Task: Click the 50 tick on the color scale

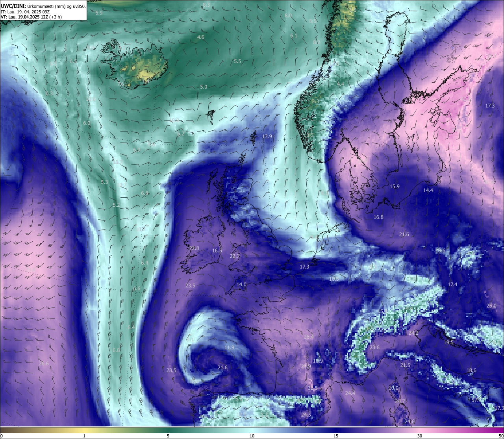Action: click(x=500, y=436)
